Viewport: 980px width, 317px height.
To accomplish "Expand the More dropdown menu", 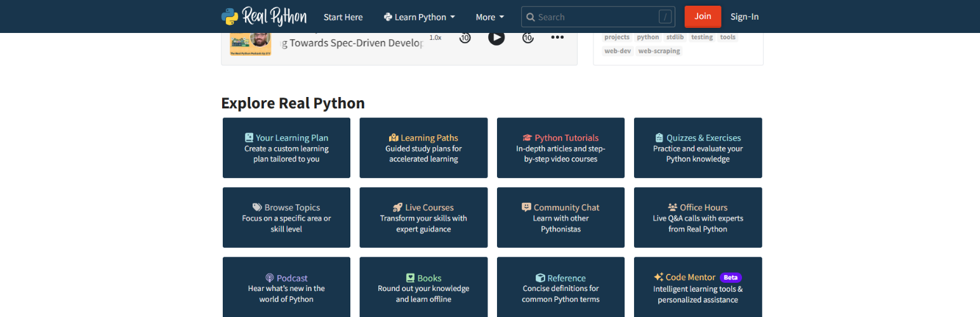I will pos(489,17).
